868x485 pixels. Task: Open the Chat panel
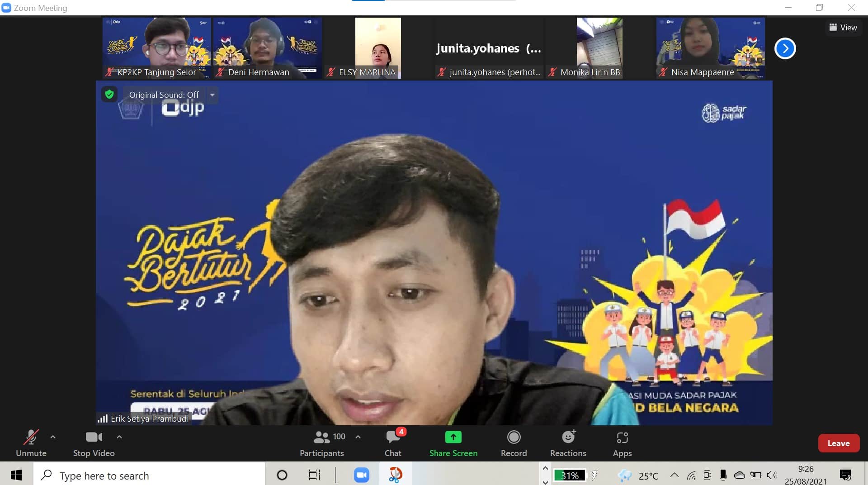[392, 443]
